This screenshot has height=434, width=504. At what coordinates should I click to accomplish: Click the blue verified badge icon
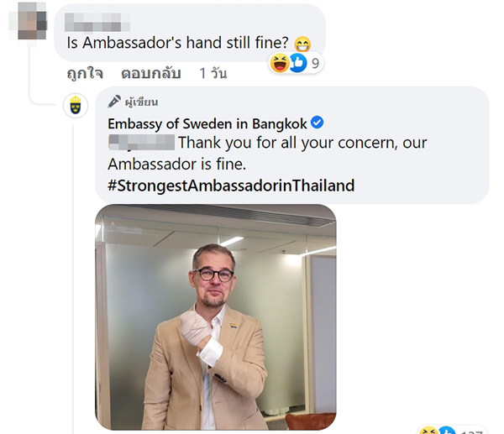coord(318,123)
